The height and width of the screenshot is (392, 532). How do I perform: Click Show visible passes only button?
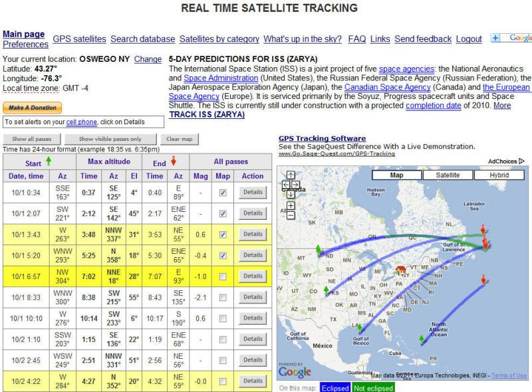coord(110,139)
